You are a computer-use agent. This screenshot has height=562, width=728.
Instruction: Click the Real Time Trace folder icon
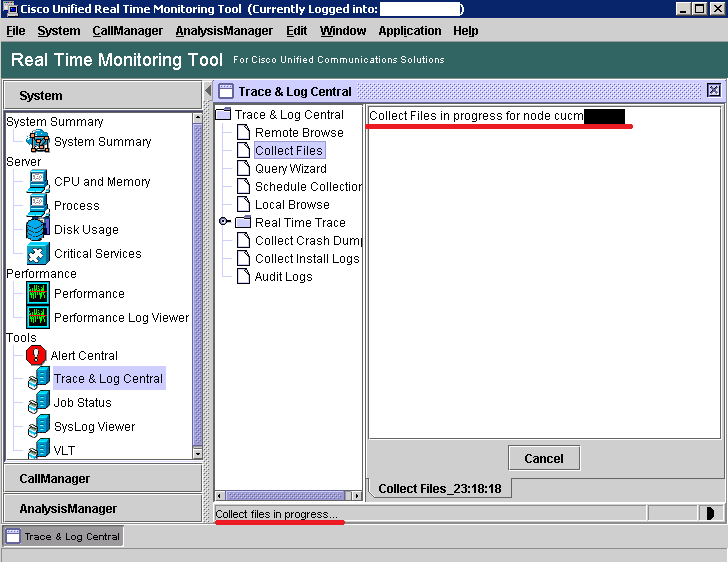click(243, 222)
